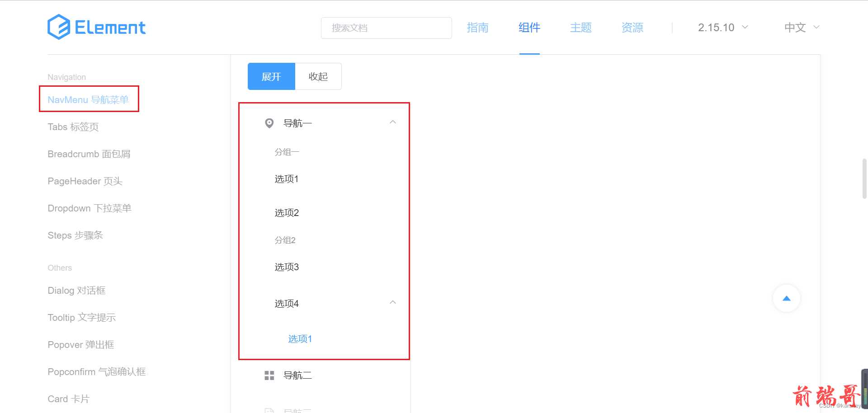
Task: Open the 组件 nav tab
Action: pos(529,28)
